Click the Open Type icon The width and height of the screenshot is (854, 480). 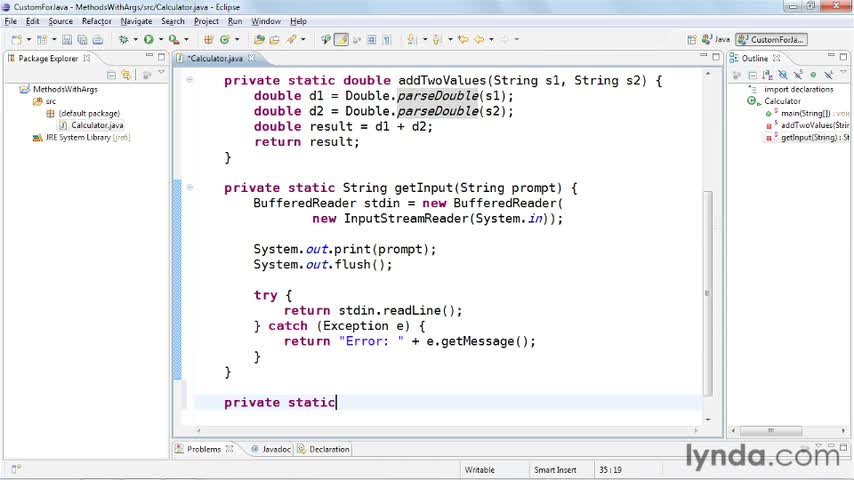(259, 40)
